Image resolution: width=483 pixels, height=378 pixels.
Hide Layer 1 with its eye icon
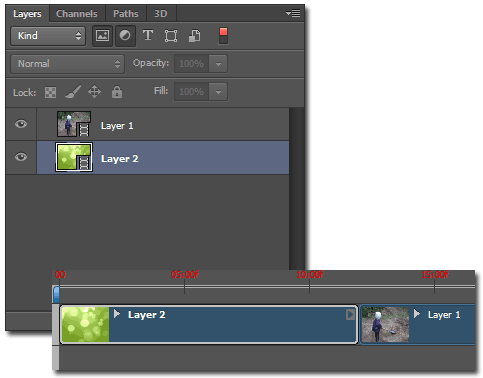pos(21,124)
